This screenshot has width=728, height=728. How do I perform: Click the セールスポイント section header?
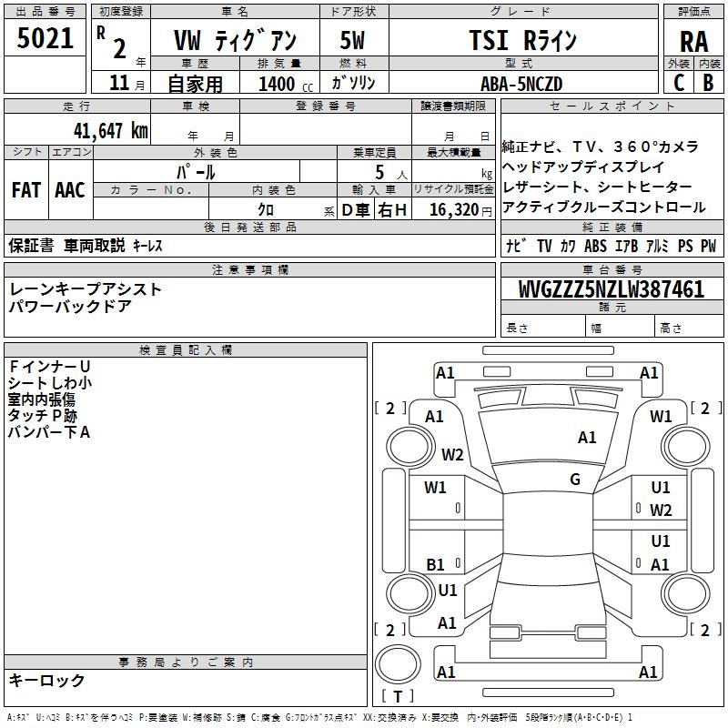612,106
